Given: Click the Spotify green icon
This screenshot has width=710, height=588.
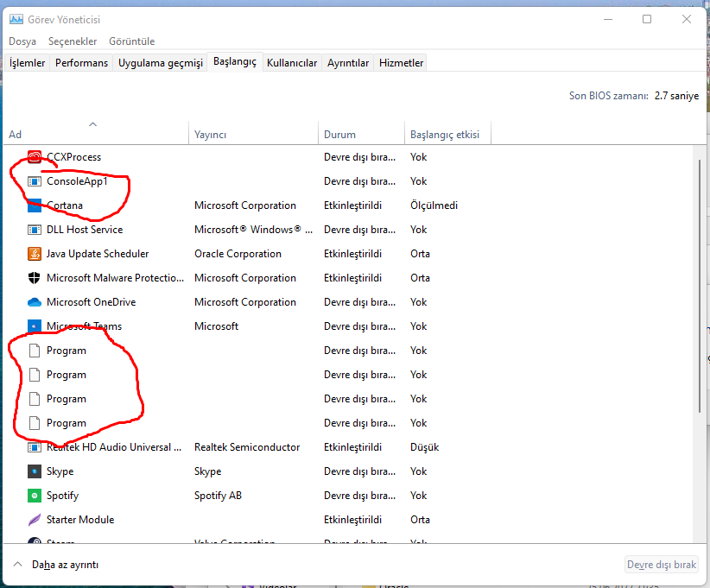Looking at the screenshot, I should (35, 496).
